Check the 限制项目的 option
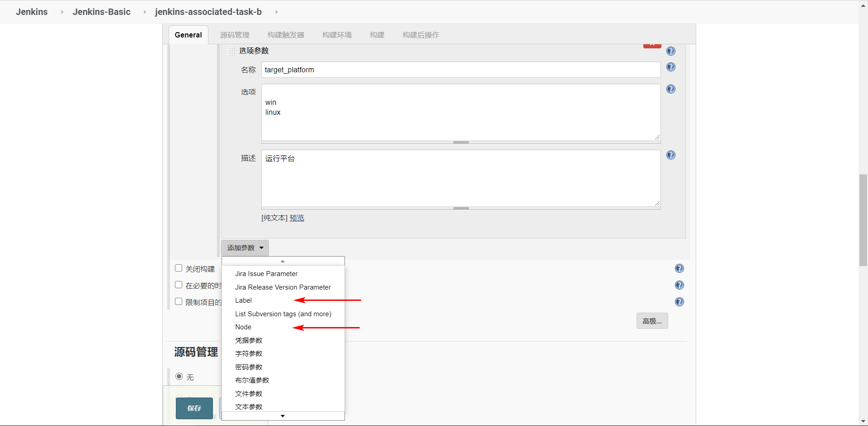 click(x=179, y=301)
